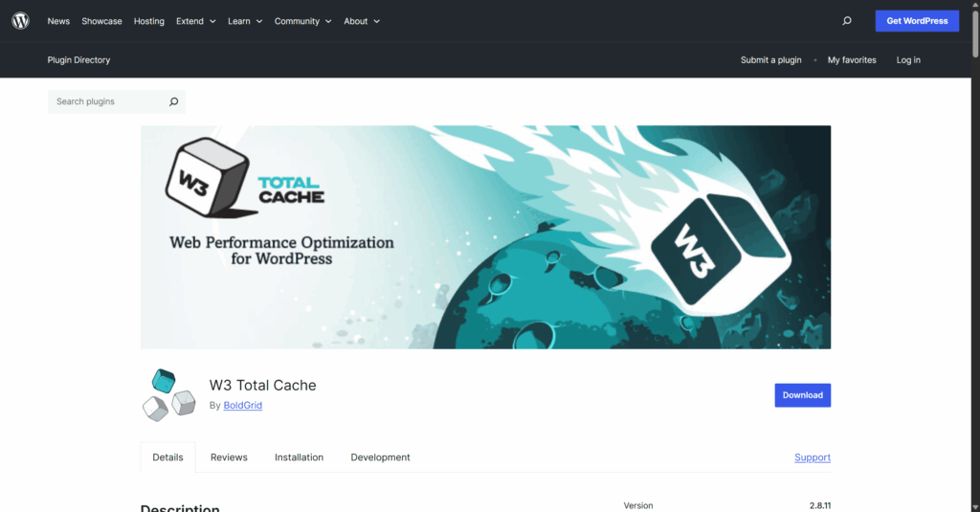Open the site search magnifier icon
Screen dimensions: 980x512
(x=847, y=21)
